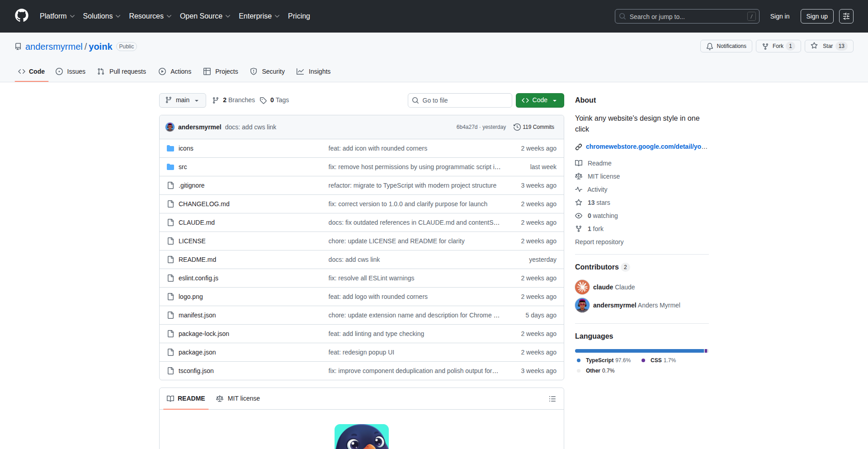The height and width of the screenshot is (449, 868).
Task: Open the top-right appearance settings icon
Action: tap(846, 16)
